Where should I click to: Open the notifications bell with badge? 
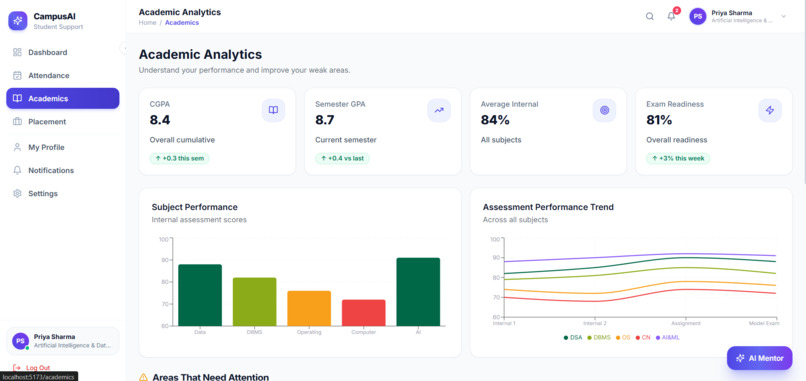click(x=672, y=16)
